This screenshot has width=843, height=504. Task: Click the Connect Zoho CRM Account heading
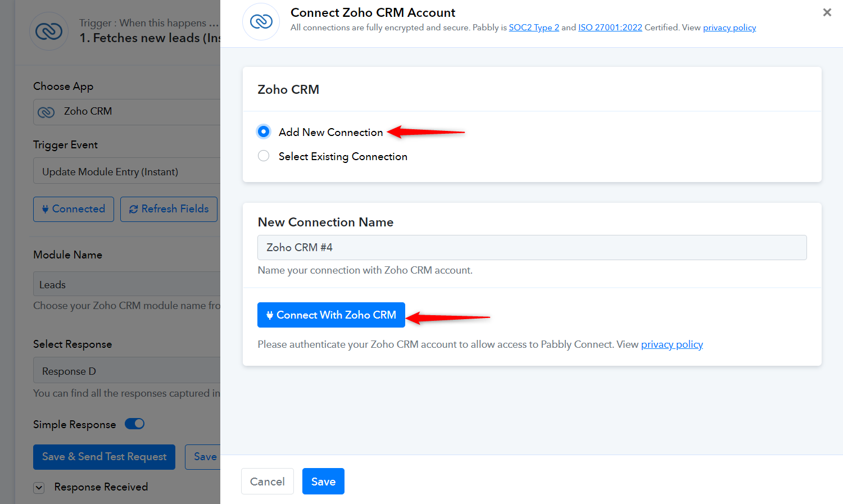373,12
